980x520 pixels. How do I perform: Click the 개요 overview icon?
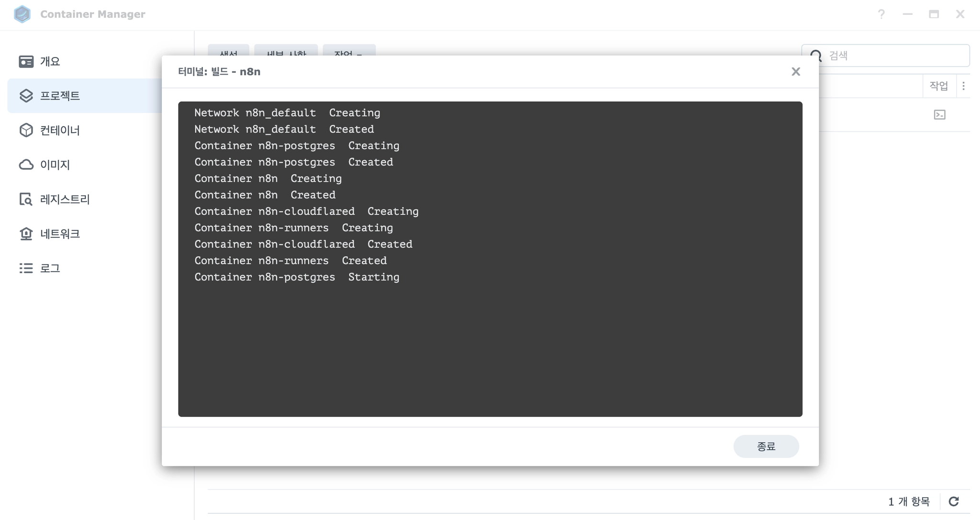(x=26, y=61)
